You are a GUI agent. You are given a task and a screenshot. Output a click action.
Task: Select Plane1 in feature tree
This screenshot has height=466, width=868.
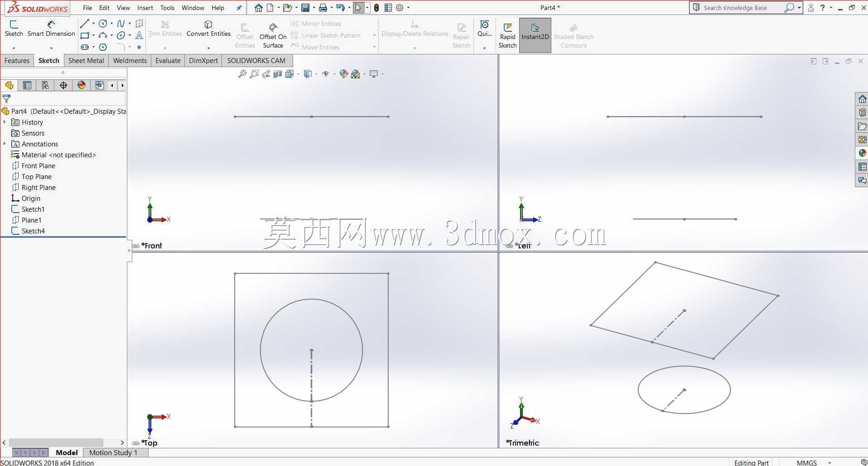(x=31, y=220)
